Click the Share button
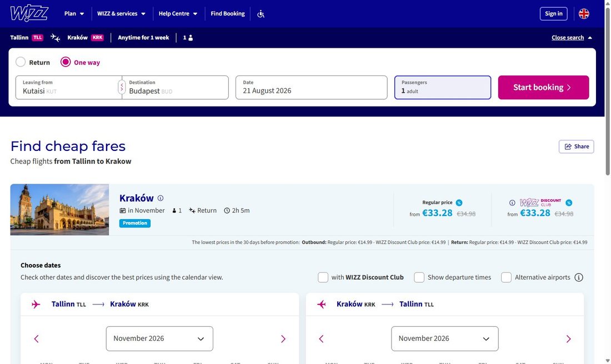 tap(577, 146)
